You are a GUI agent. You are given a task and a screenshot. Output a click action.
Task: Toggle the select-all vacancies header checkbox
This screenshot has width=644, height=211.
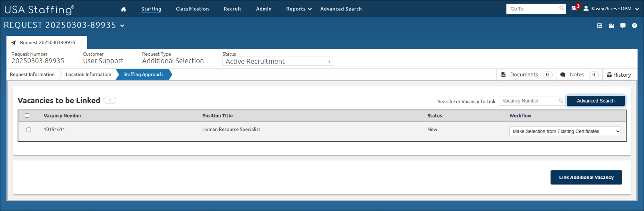pos(27,115)
